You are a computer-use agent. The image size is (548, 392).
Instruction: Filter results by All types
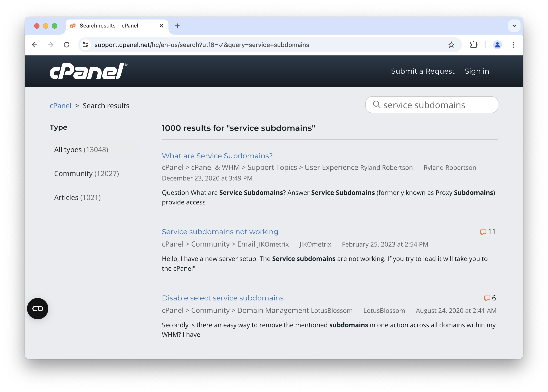pos(94,150)
